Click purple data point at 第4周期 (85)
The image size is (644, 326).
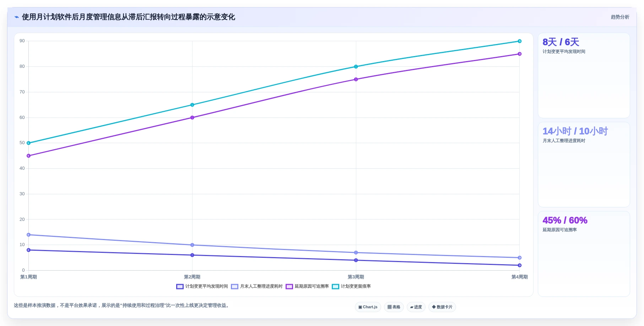(x=519, y=54)
